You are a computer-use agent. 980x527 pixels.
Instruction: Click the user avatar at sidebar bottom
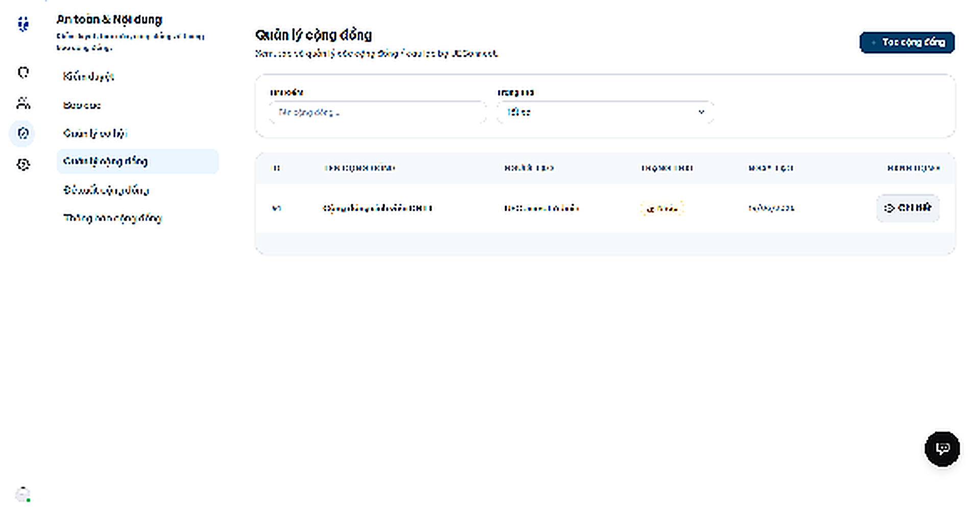(22, 495)
